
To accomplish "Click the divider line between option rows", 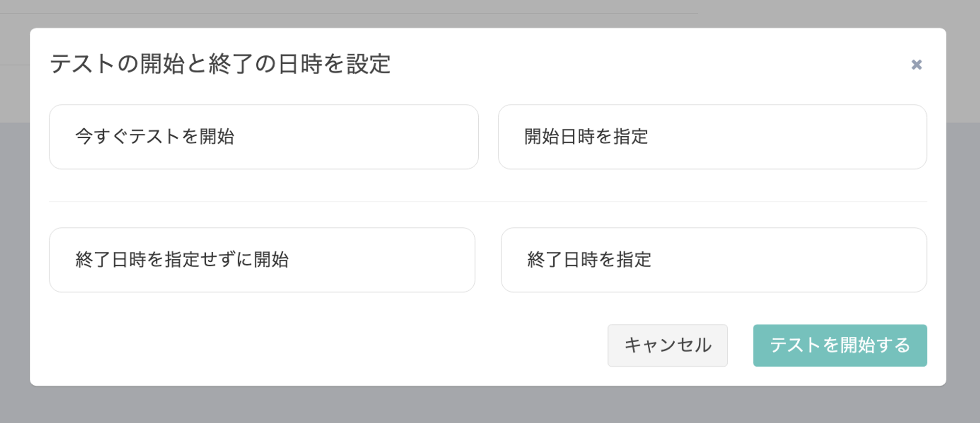I will coord(488,201).
